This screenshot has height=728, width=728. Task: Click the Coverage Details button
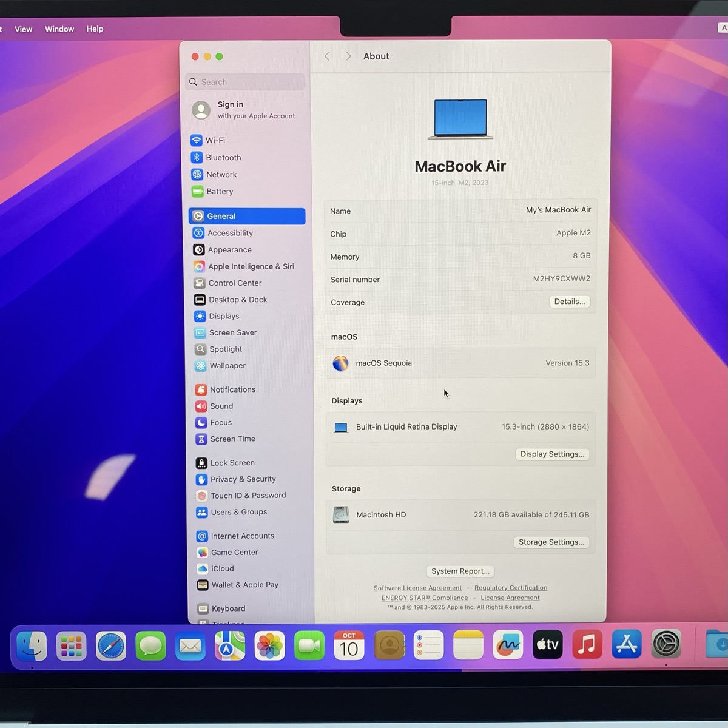coord(570,302)
